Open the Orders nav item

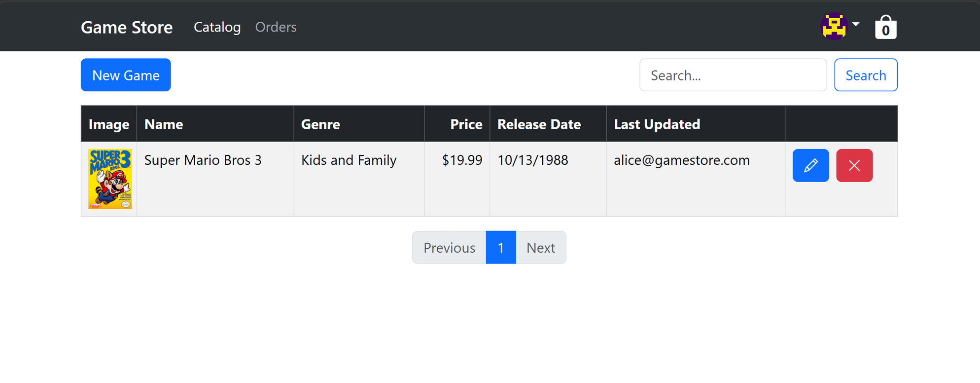coord(276,27)
